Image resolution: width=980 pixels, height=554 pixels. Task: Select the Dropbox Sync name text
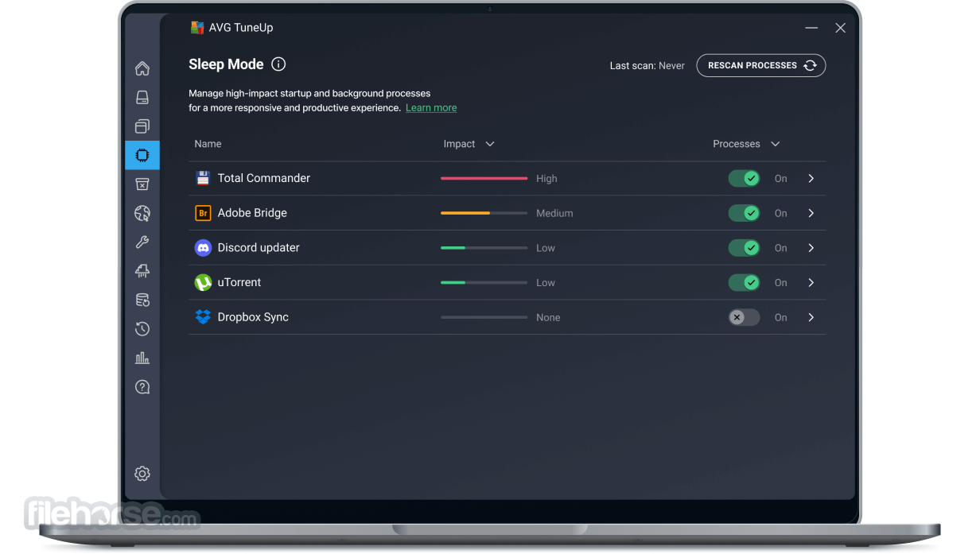tap(253, 317)
